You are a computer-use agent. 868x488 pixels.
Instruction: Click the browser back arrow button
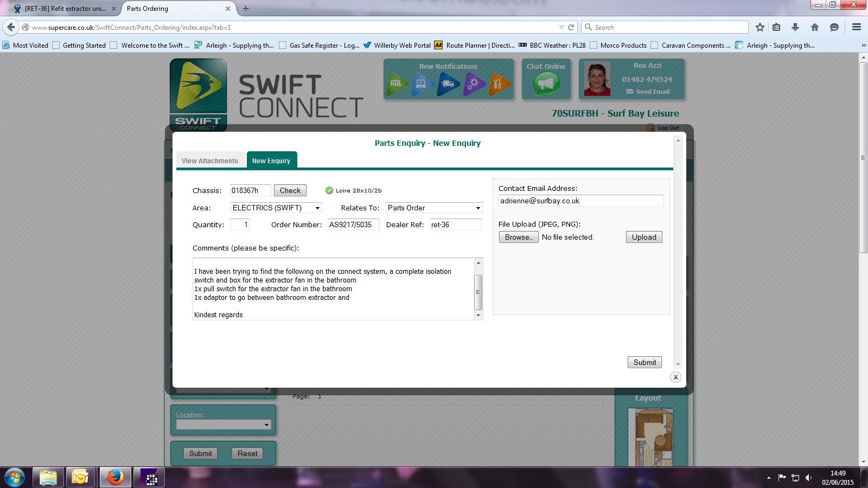[x=11, y=27]
